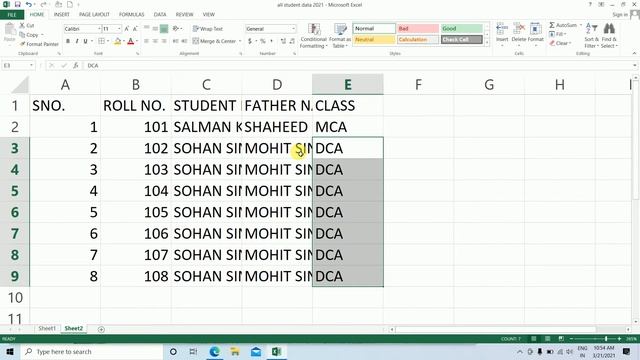Open the borders dropdown arrow
Viewport: 640px width, 360px height.
click(x=108, y=41)
